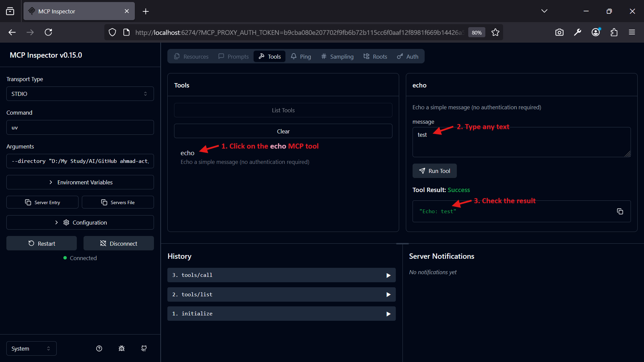Click the message textarea resize handle
This screenshot has width=644, height=362.
click(628, 154)
